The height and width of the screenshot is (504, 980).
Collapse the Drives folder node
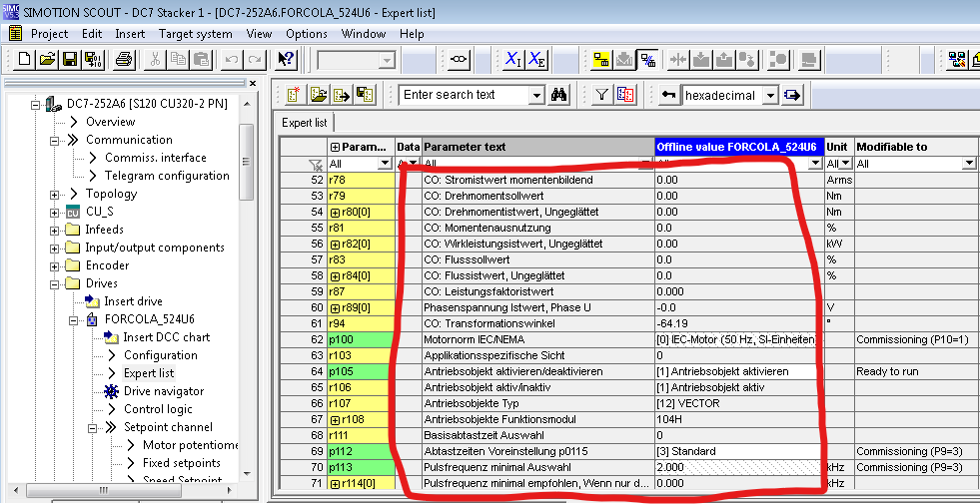pyautogui.click(x=55, y=283)
